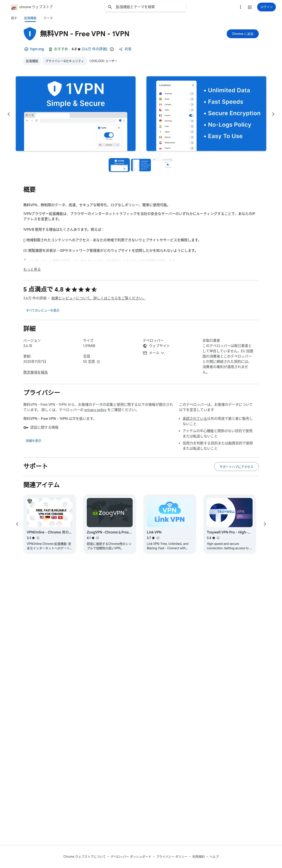The height and width of the screenshot is (868, 282).
Task: Click the version number 3.6.18
Action: pyautogui.click(x=28, y=346)
